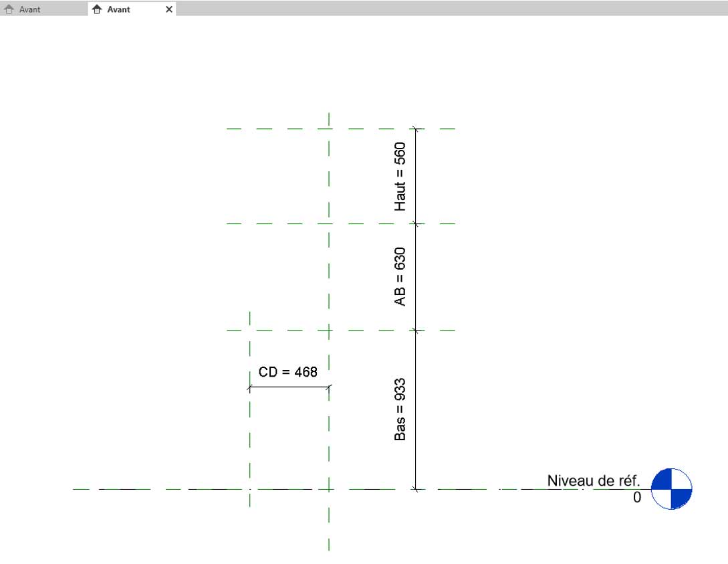This screenshot has width=728, height=564.
Task: Select the Haut = 560 dimension label
Action: pyautogui.click(x=400, y=177)
